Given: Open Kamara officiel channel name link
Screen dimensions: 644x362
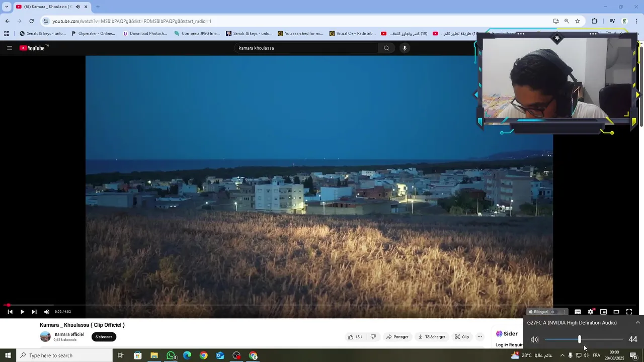Looking at the screenshot, I should click(69, 334).
